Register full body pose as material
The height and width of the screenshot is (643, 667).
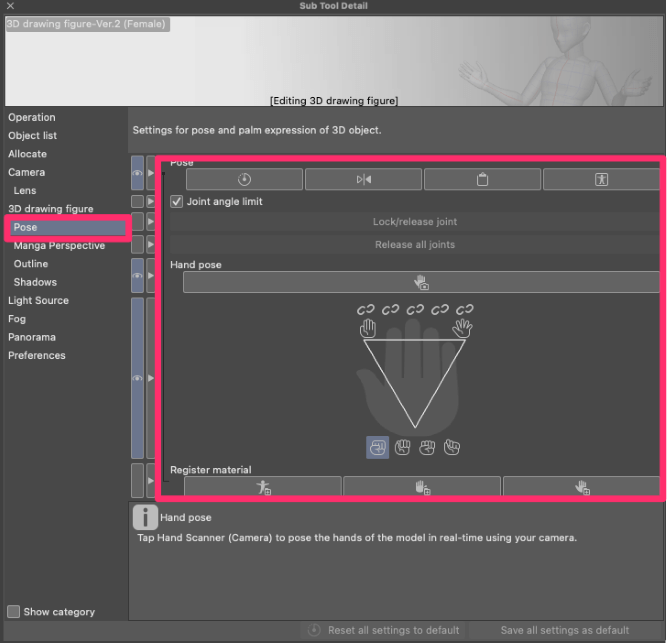pos(263,487)
